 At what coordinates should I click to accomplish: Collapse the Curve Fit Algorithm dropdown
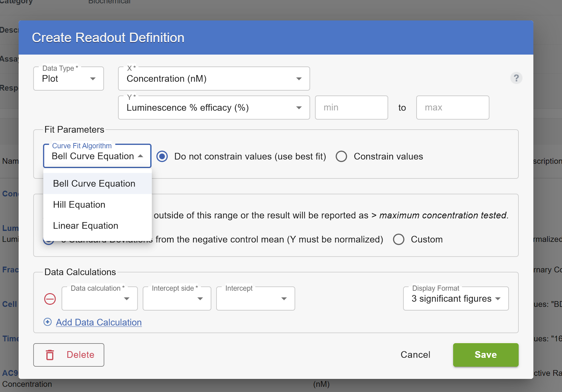(x=97, y=156)
